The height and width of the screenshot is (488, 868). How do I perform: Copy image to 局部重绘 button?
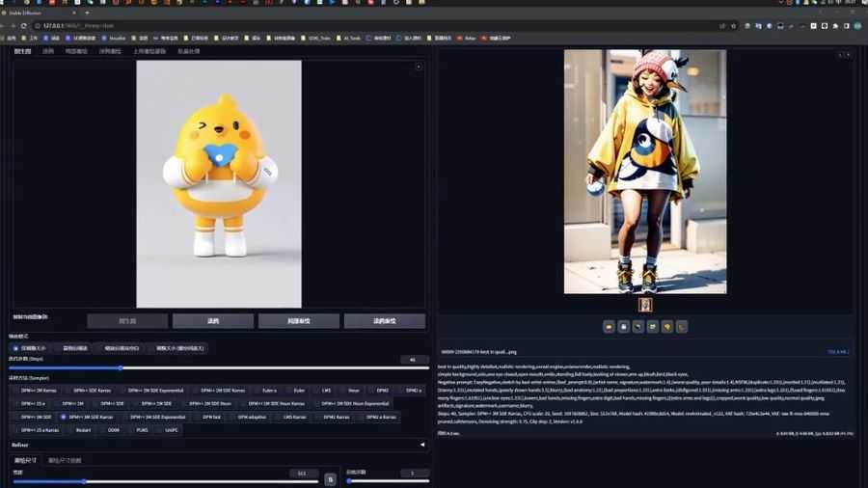click(x=299, y=321)
